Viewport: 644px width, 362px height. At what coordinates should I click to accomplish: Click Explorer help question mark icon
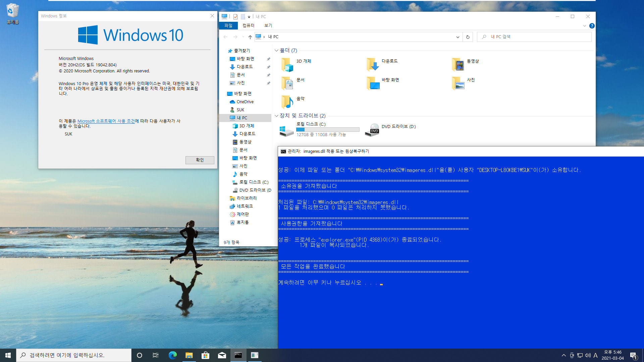[592, 26]
